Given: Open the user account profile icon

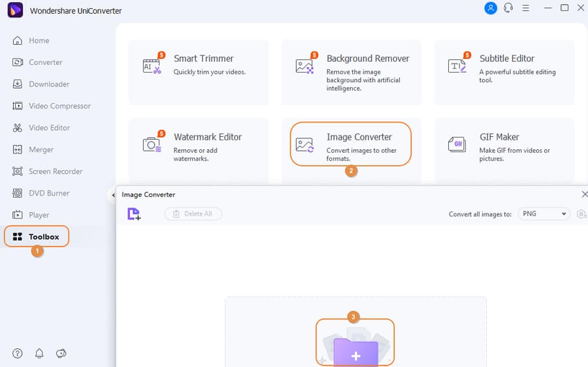Looking at the screenshot, I should [490, 8].
